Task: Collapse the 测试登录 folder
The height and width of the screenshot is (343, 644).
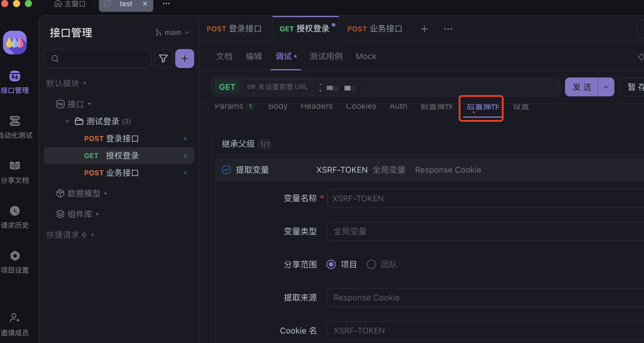Action: 67,121
